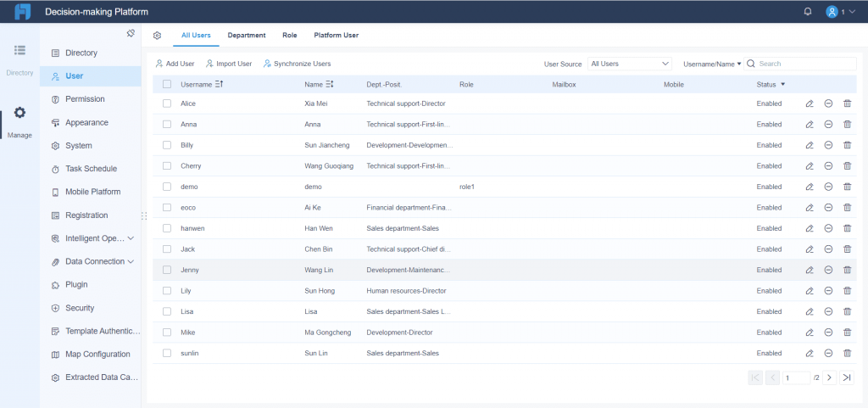The height and width of the screenshot is (408, 868).
Task: Edit the sunlin user row
Action: pos(810,353)
